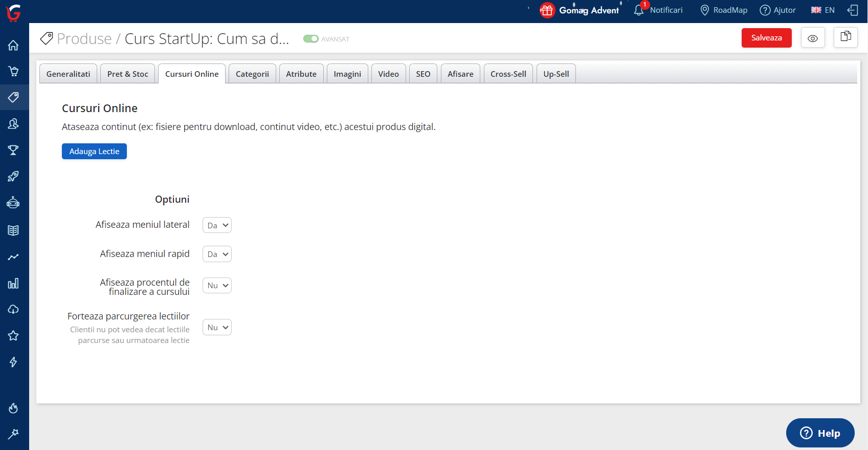Switch to the Afisare tab
Viewport: 868px width, 450px height.
(460, 74)
